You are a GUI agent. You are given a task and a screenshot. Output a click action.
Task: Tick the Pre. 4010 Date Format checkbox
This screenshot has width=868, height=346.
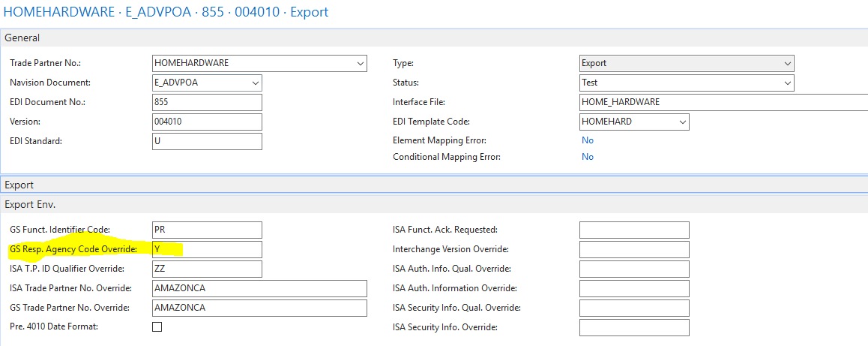157,326
